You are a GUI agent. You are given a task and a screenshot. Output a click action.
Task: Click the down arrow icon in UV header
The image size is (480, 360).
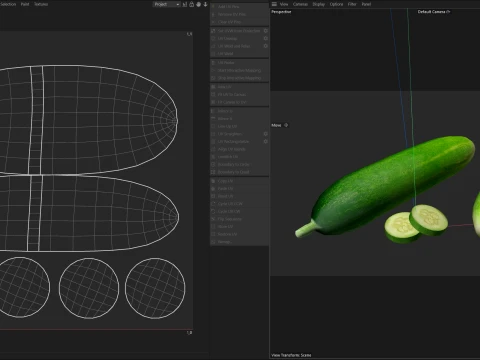pyautogui.click(x=205, y=4)
